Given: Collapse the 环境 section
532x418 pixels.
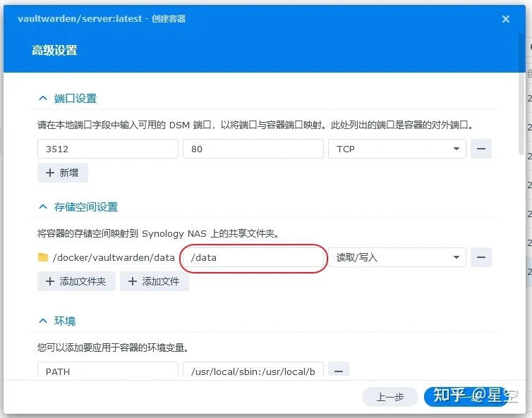Looking at the screenshot, I should pyautogui.click(x=43, y=321).
